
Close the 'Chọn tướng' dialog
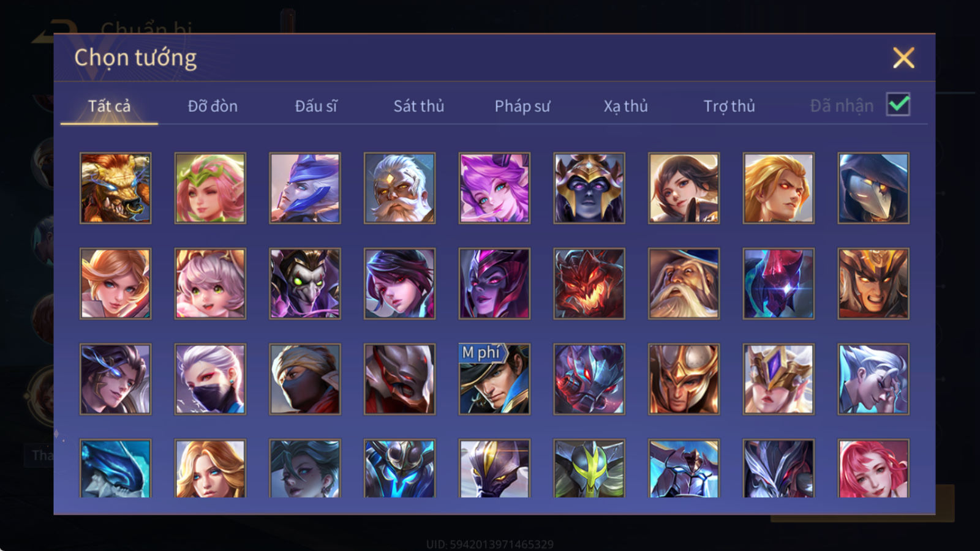pyautogui.click(x=903, y=58)
